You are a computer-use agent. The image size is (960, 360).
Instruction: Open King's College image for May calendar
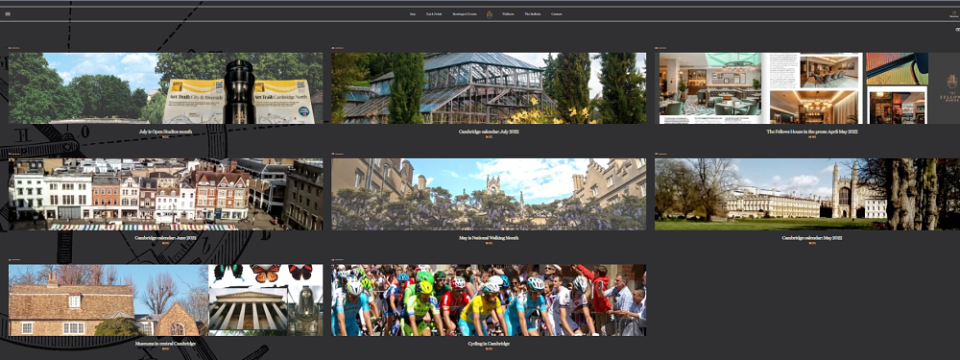[x=807, y=195]
